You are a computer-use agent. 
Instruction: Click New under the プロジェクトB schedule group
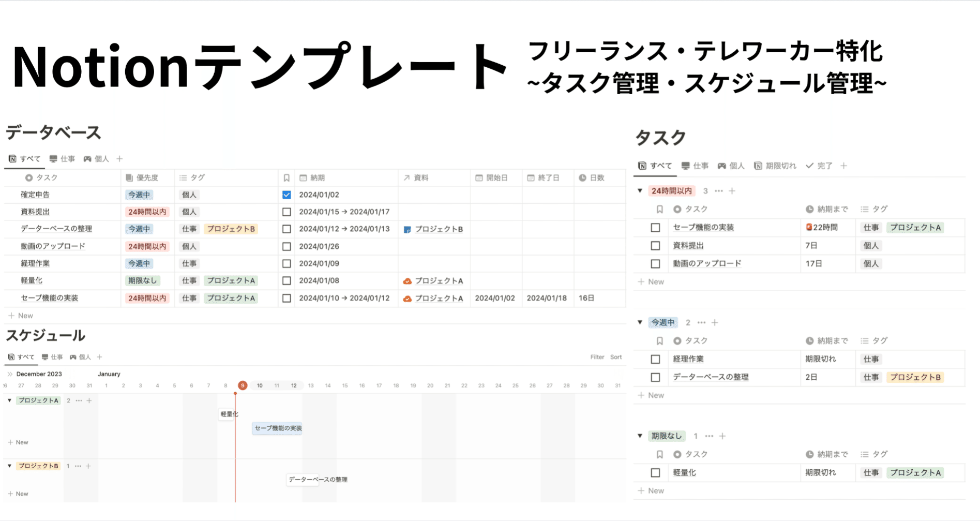[x=19, y=493]
